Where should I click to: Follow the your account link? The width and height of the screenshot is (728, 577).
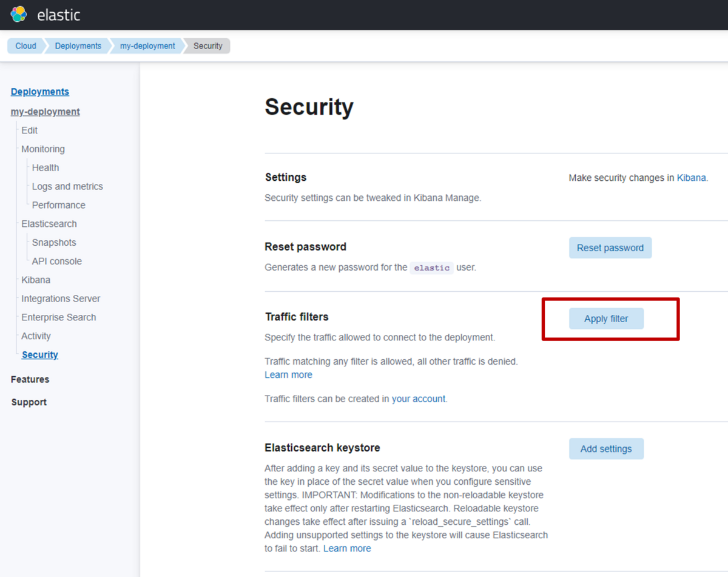coord(419,399)
